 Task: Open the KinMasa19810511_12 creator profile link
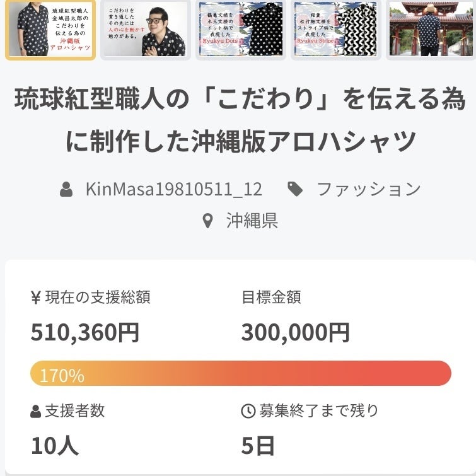click(173, 189)
